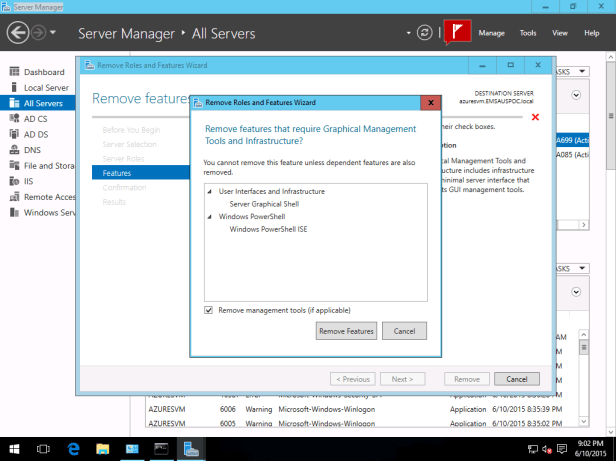
Task: Click the back navigation arrow
Action: 18,33
